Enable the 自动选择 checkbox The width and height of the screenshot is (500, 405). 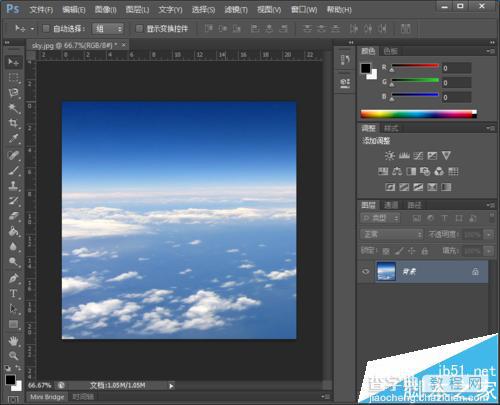pyautogui.click(x=46, y=29)
